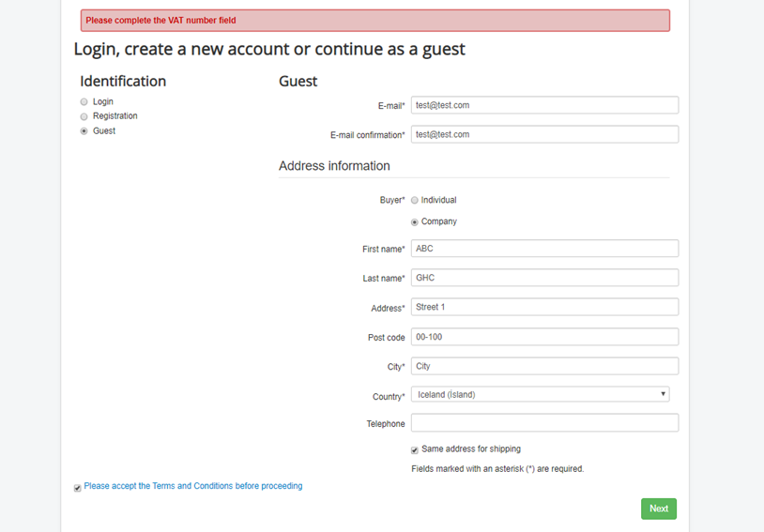Open the Country dropdown
This screenshot has height=532, width=764.
tap(540, 395)
